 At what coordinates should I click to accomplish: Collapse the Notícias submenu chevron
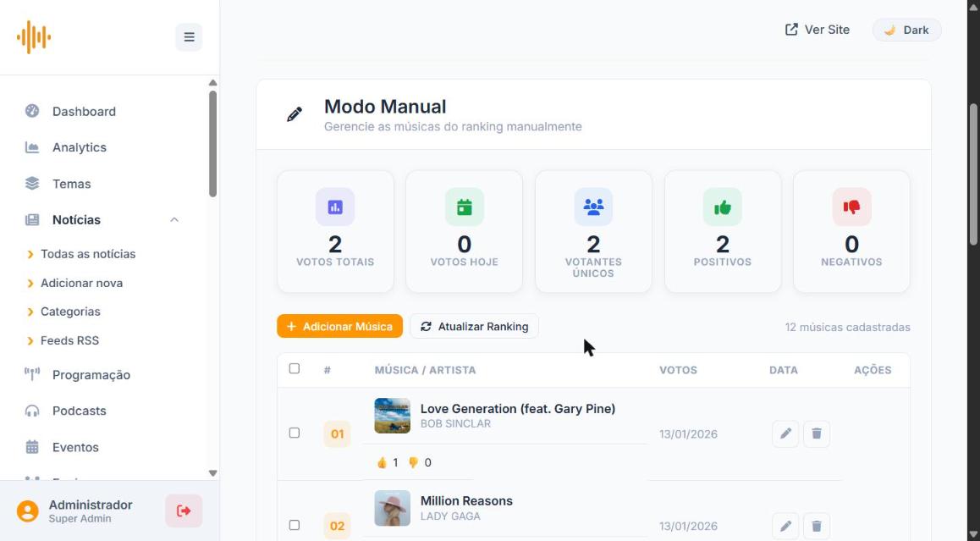pos(174,219)
